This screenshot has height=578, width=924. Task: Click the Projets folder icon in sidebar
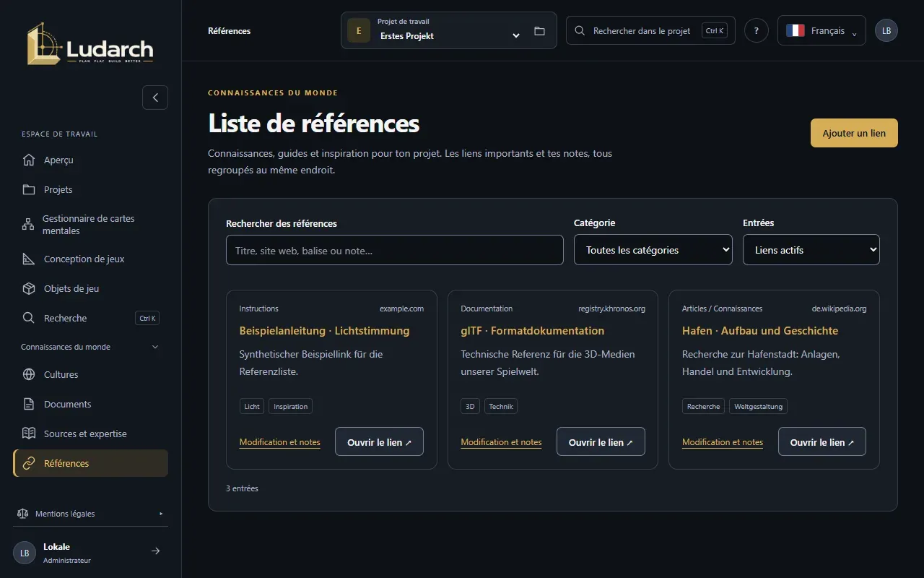(29, 189)
